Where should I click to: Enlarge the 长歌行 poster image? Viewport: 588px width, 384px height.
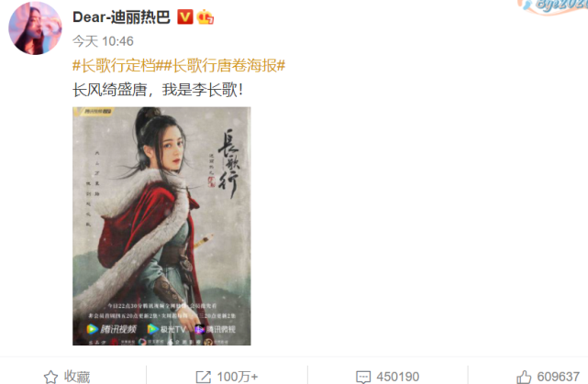point(161,225)
